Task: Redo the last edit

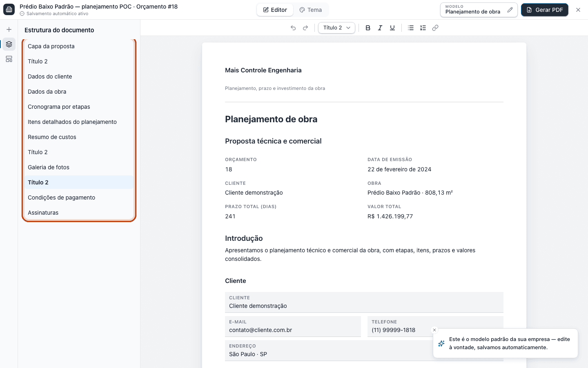Action: click(x=305, y=28)
